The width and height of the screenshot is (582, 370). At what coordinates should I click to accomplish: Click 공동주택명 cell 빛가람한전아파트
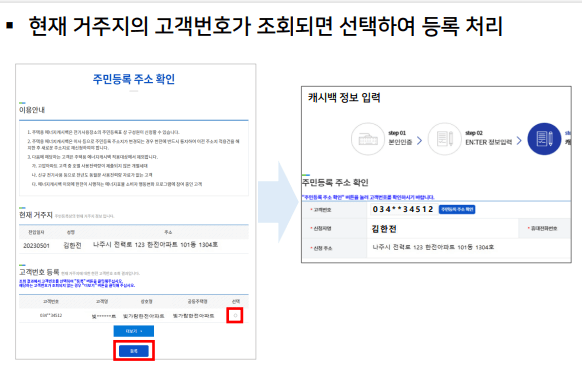coord(193,316)
